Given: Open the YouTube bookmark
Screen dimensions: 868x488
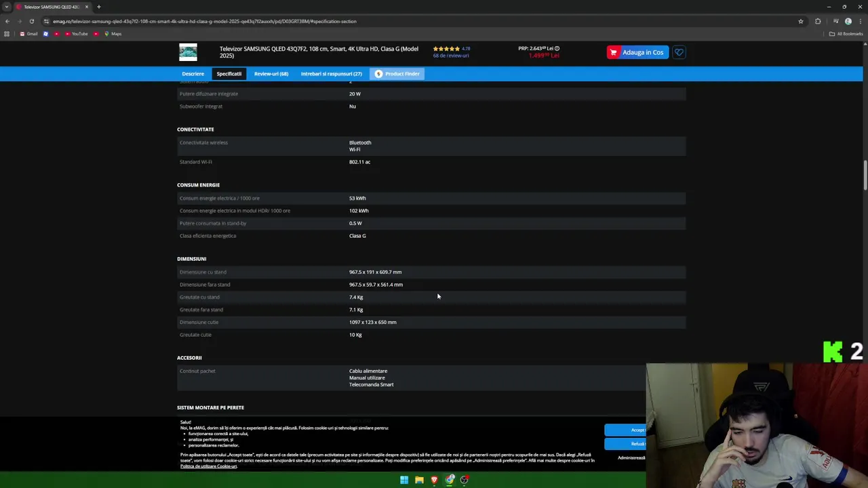Looking at the screenshot, I should [77, 34].
